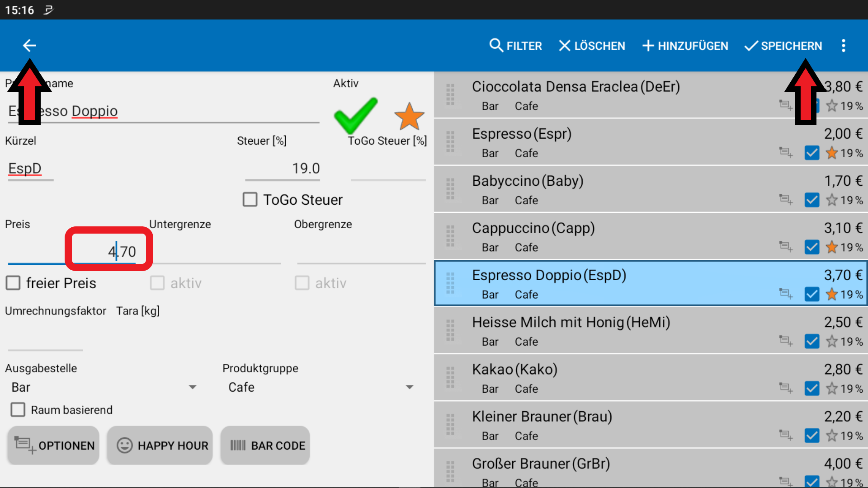Screen dimensions: 868x488
Task: Enable the ToGo Steuer checkbox
Action: click(x=250, y=200)
